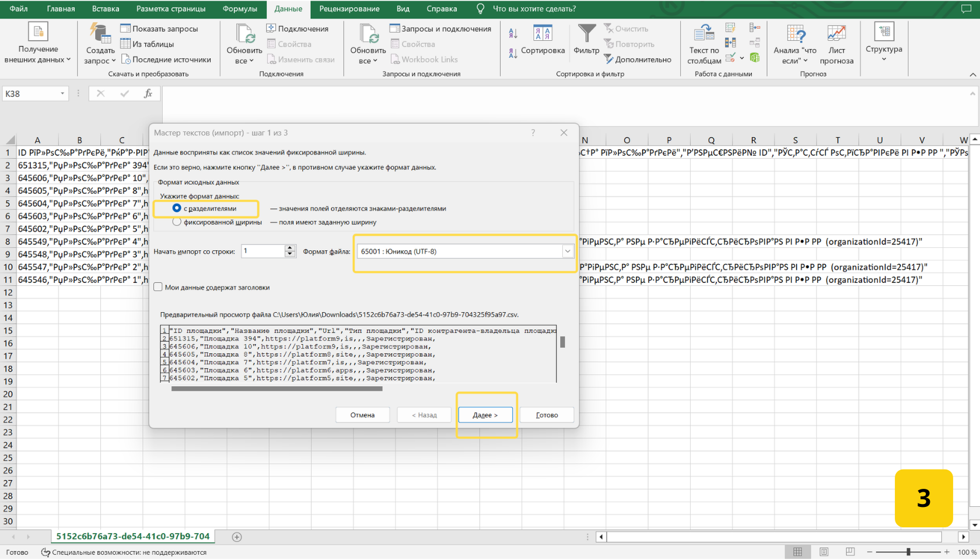Click the zoom slider in status bar

click(908, 552)
